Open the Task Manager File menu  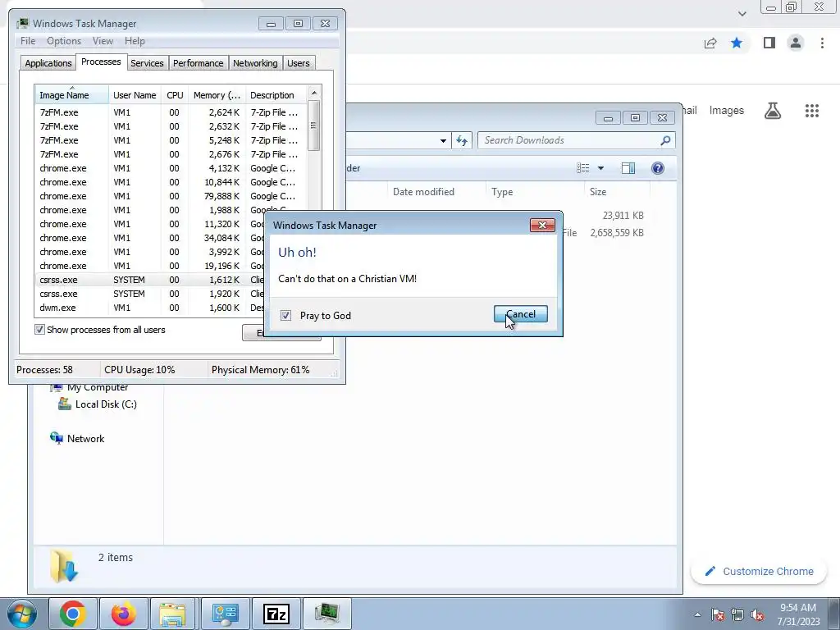28,41
